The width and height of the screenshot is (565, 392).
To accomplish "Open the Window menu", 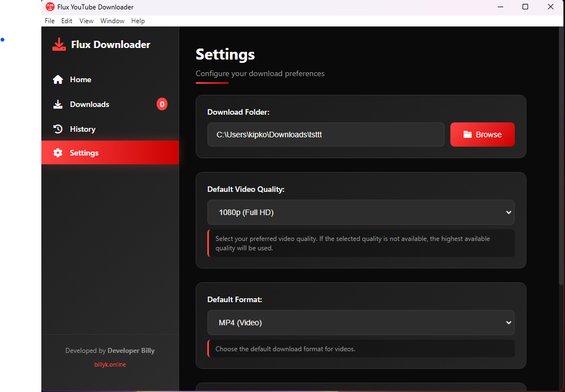I will (x=112, y=21).
